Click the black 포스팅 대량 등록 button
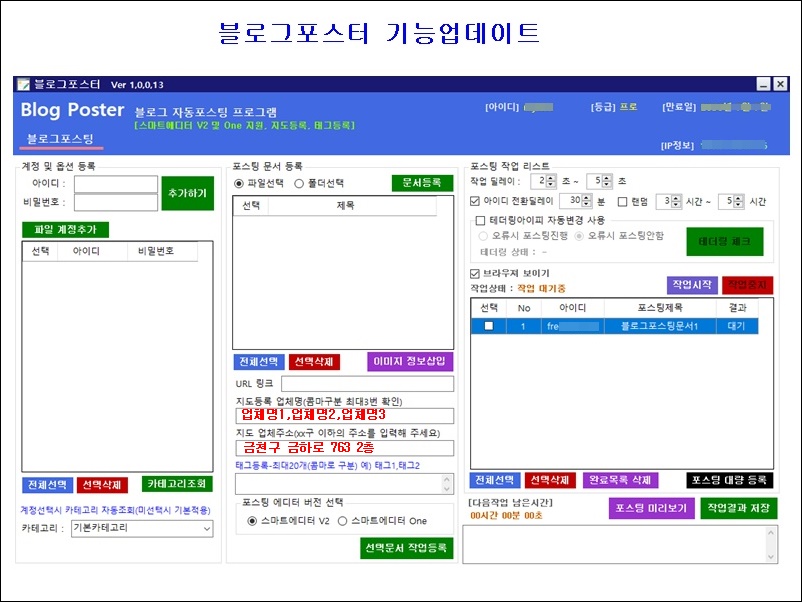Image resolution: width=802 pixels, height=602 pixels. pyautogui.click(x=730, y=480)
